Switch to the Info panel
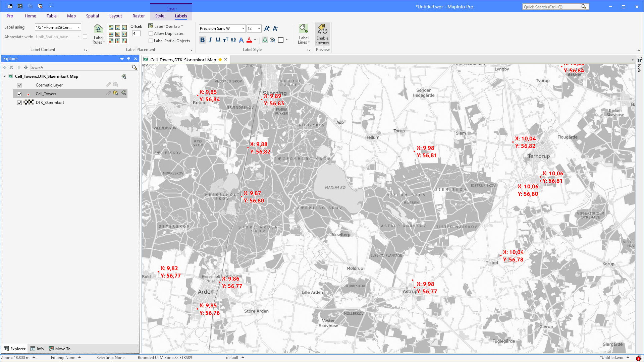Viewport: 644px width, 362px height. click(37, 349)
